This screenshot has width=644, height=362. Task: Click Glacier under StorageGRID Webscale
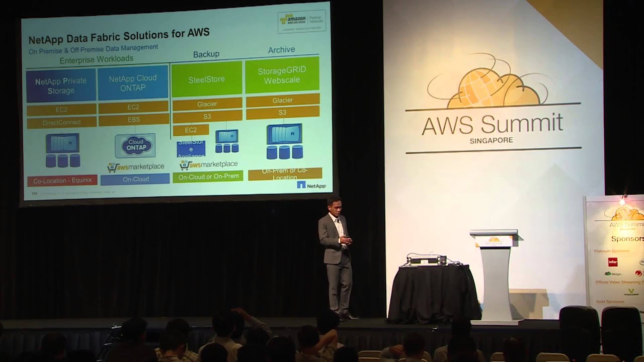(283, 100)
